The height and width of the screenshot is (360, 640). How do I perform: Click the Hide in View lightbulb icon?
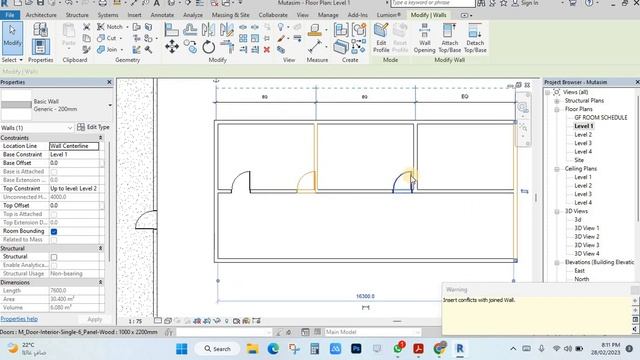281,27
